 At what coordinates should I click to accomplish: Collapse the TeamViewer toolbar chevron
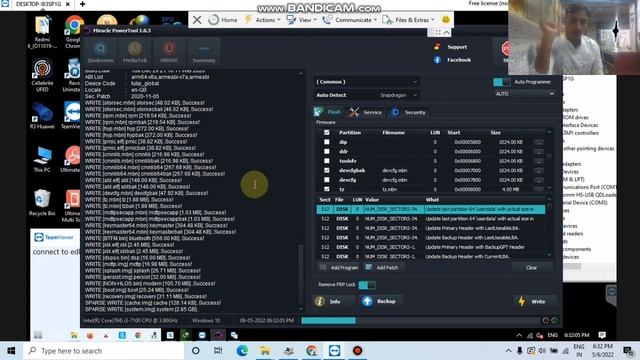coord(447,33)
